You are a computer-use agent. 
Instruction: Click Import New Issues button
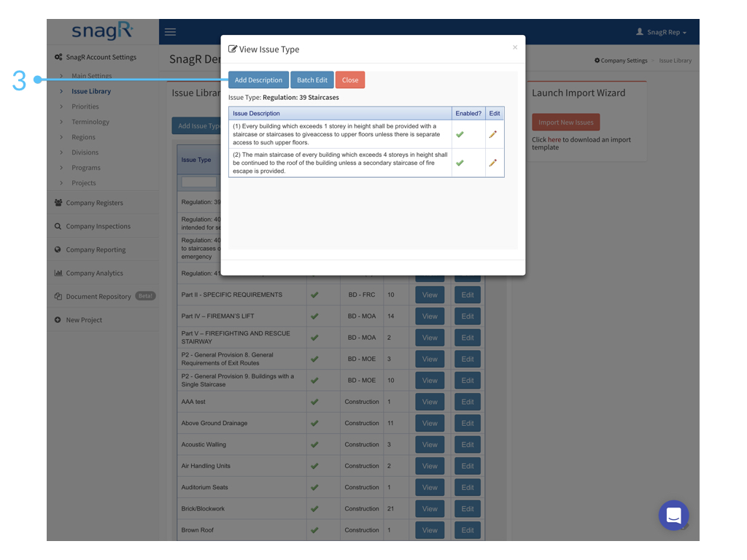click(x=565, y=122)
